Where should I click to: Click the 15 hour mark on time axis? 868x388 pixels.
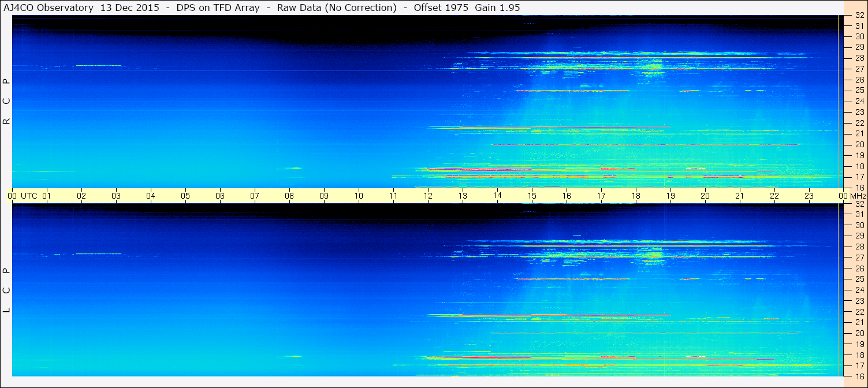532,196
